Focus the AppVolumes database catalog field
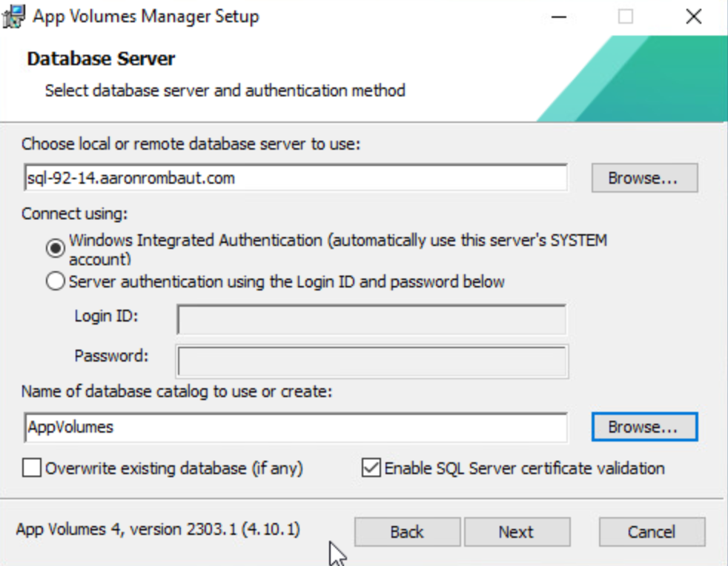The image size is (728, 566). [x=295, y=427]
